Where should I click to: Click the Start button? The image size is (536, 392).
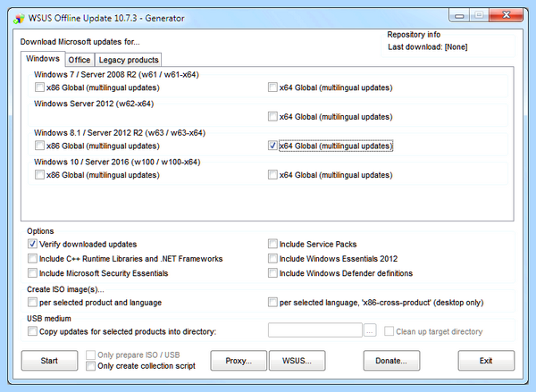49,361
